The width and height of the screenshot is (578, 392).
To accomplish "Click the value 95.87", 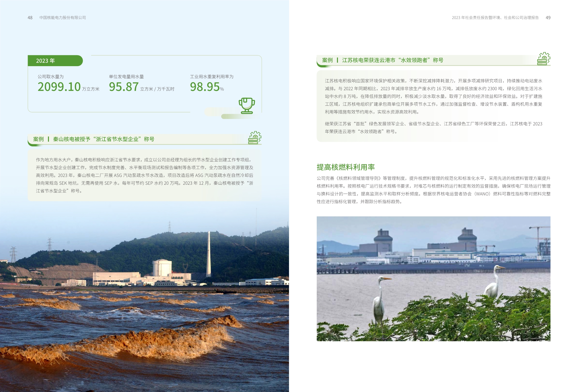I will click(124, 87).
